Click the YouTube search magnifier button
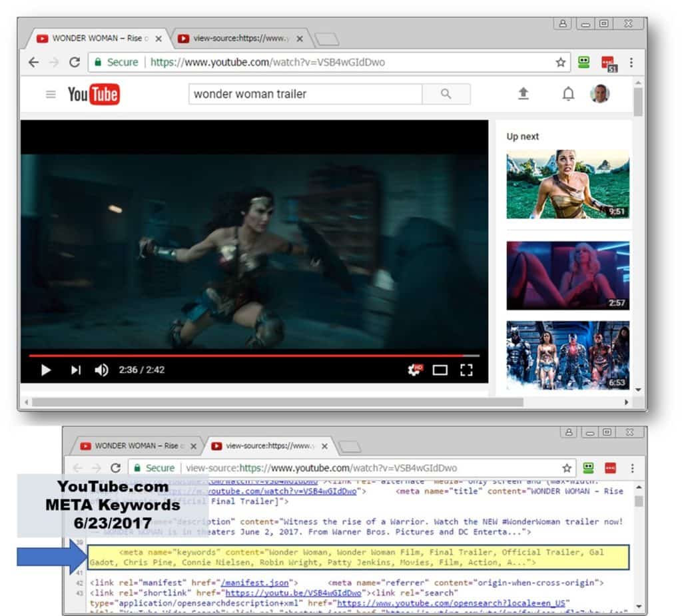Image resolution: width=682 pixels, height=616 pixels. [x=446, y=94]
